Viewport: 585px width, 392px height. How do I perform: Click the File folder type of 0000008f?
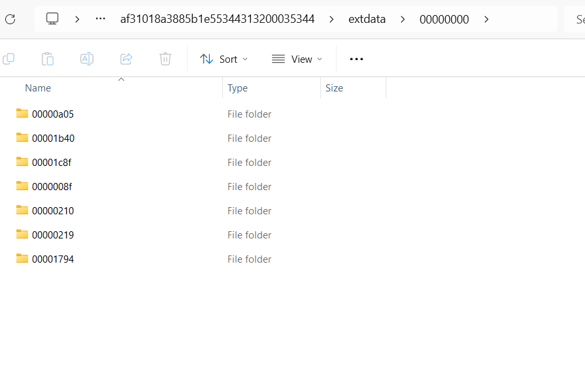249,186
